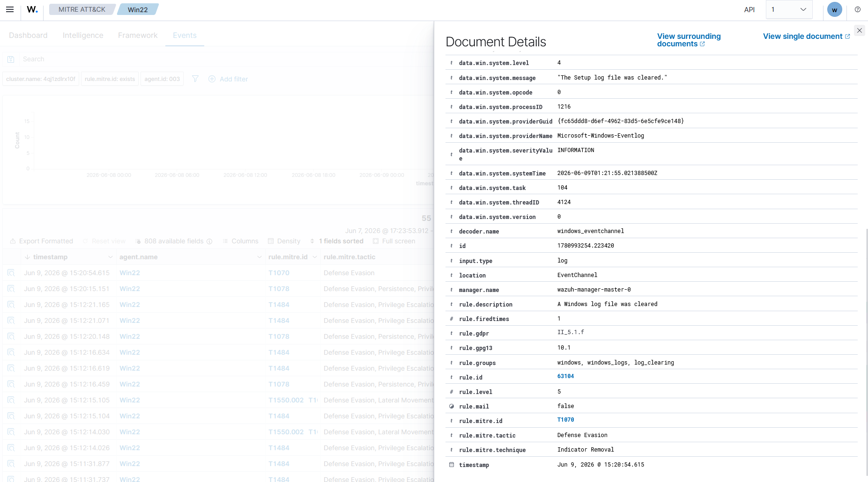This screenshot has height=482, width=868.
Task: Click the saved query icon beside Search
Action: point(11,59)
